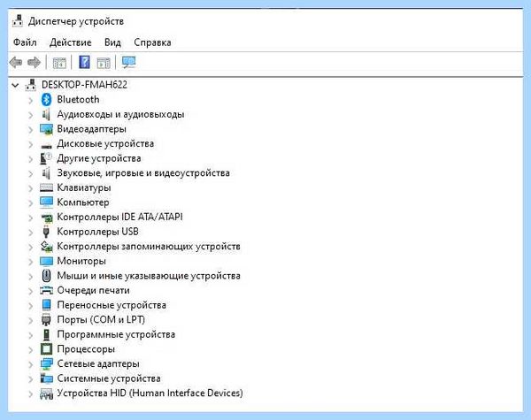This screenshot has height=420, width=531.
Task: Select the Мониторы label
Action: (x=81, y=261)
